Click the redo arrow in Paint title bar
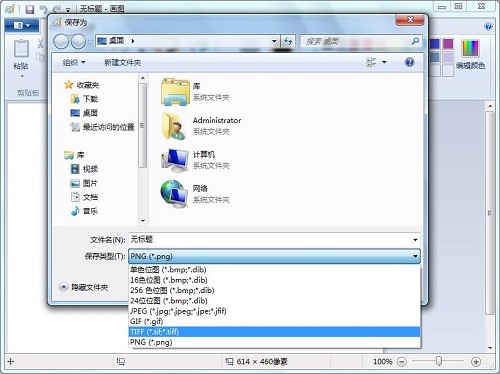Image resolution: width=500 pixels, height=374 pixels. (57, 9)
